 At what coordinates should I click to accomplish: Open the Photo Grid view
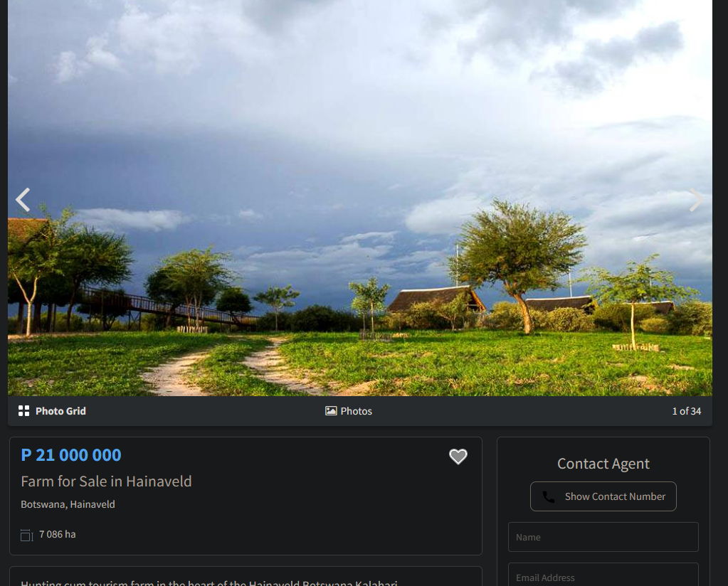click(52, 411)
